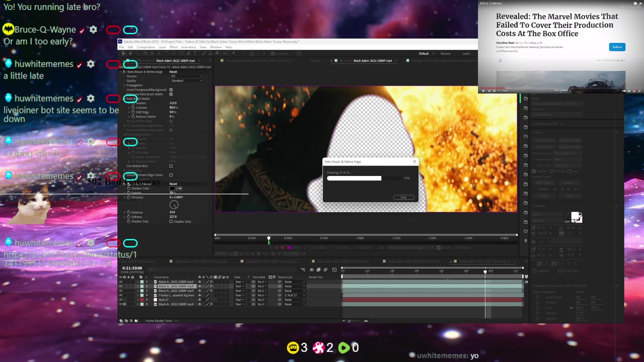Toggle the hide shy layers timeline icon
Image resolution: width=644 pixels, height=362 pixels.
coord(311,269)
